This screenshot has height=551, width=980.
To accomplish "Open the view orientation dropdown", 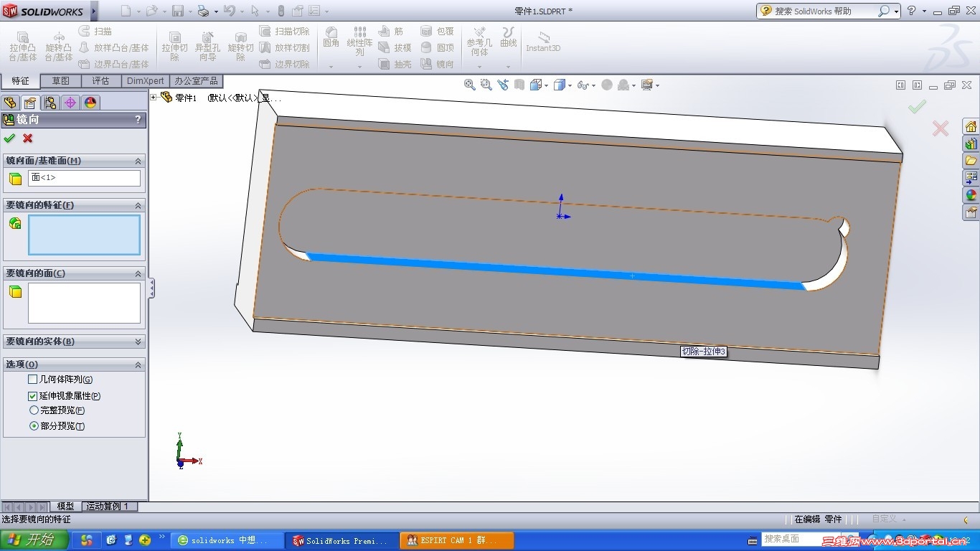I will [546, 85].
